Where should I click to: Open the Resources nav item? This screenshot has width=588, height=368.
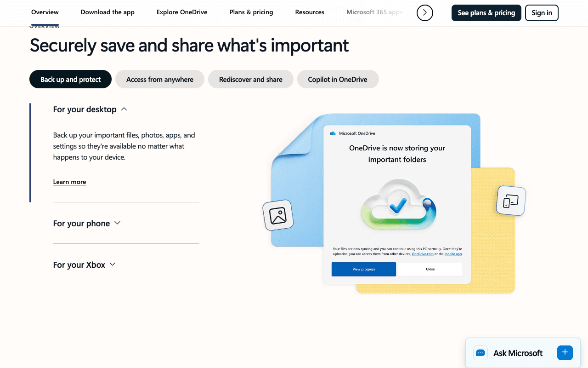[x=310, y=12]
